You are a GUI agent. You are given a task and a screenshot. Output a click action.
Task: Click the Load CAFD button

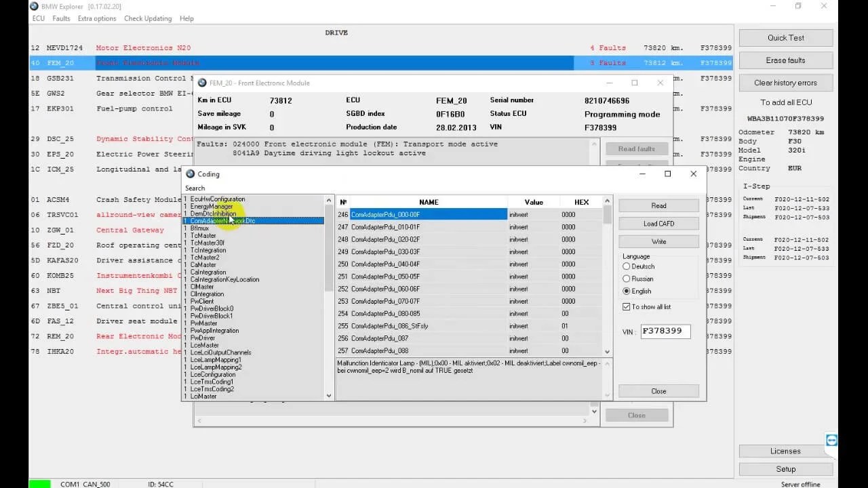(658, 224)
